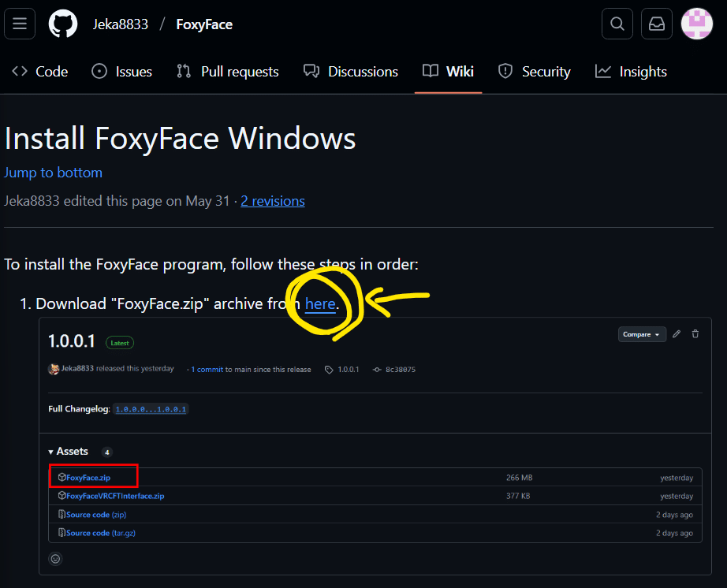
Task: View the 2 revisions history
Action: click(x=272, y=200)
